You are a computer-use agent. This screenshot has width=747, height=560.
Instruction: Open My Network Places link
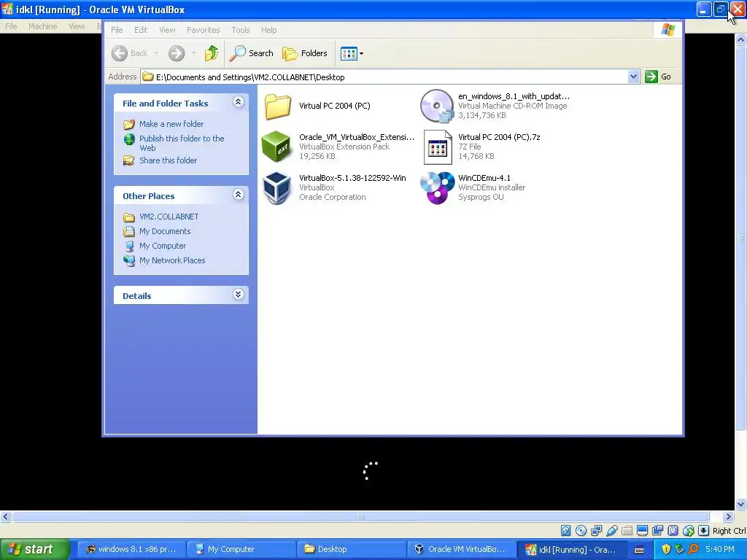click(172, 260)
